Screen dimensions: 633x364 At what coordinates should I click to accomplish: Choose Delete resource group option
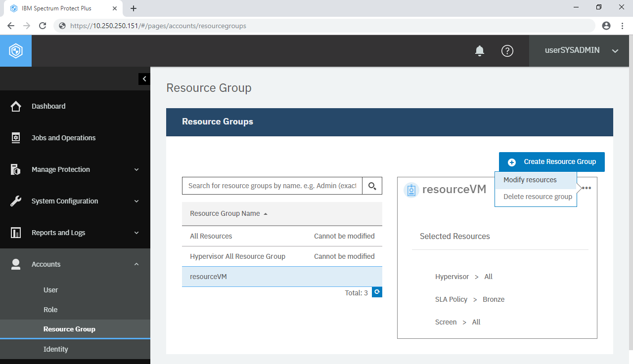click(x=536, y=197)
